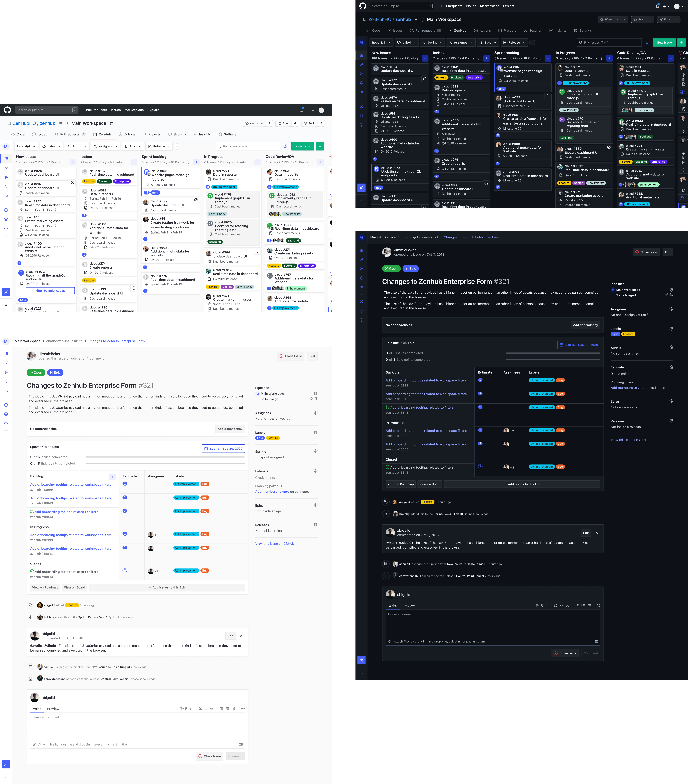Open Sep 15 - Sep 30 date picker in light epic

tap(223, 448)
